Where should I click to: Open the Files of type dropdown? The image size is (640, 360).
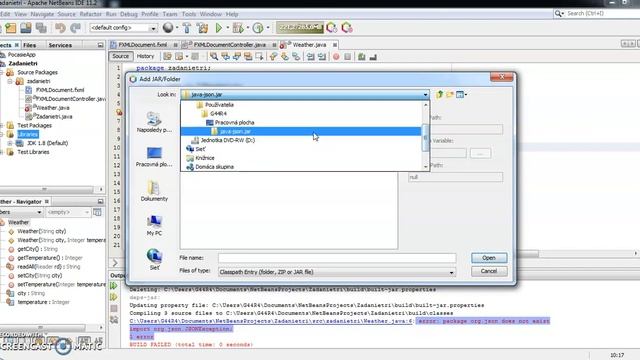451,272
